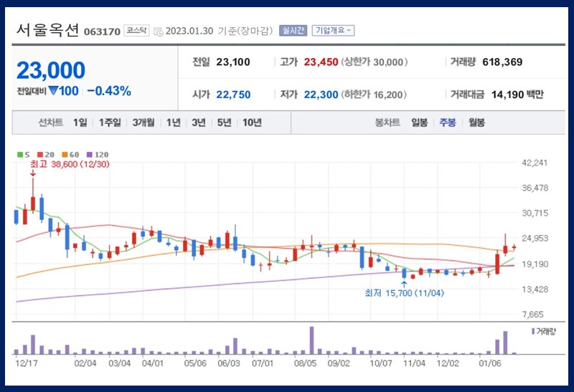The image size is (574, 392).
Task: Click the 01/06 date axis label
Action: point(490,363)
